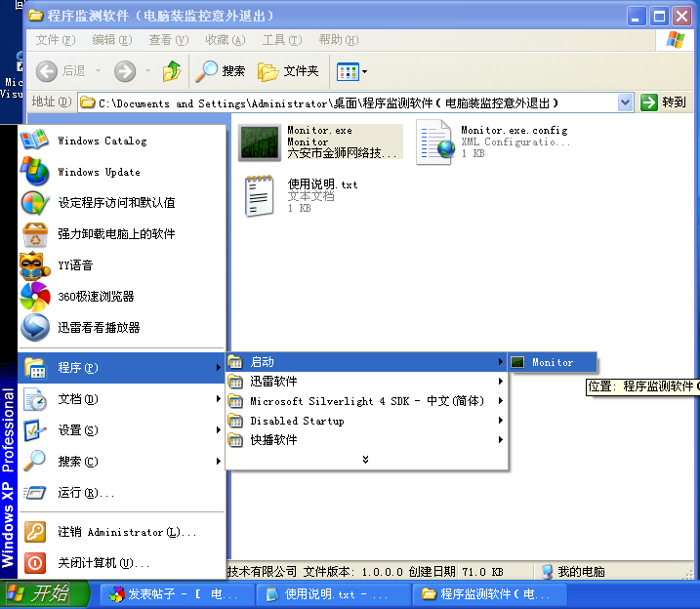
Task: Open the 帮助(H) Help menu
Action: point(339,40)
